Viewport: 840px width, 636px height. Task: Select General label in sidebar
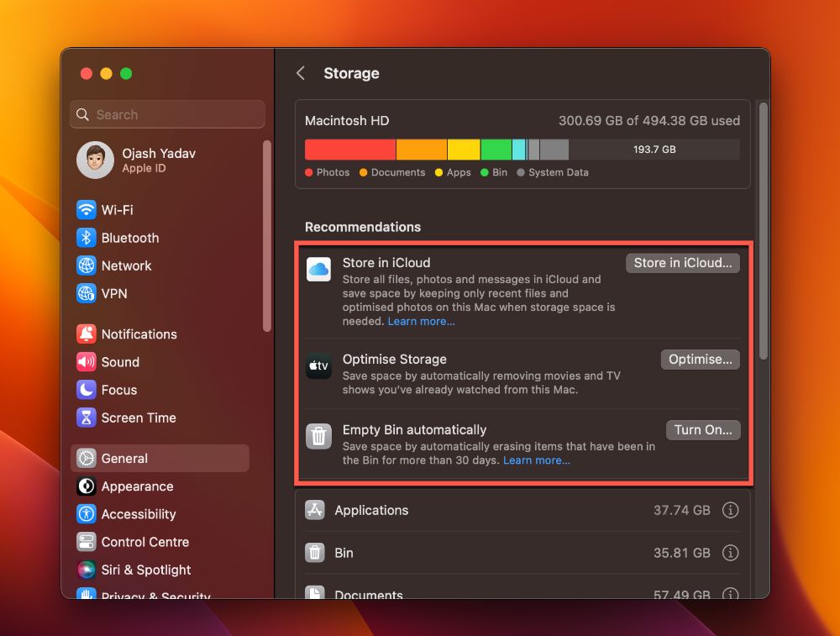tap(124, 459)
